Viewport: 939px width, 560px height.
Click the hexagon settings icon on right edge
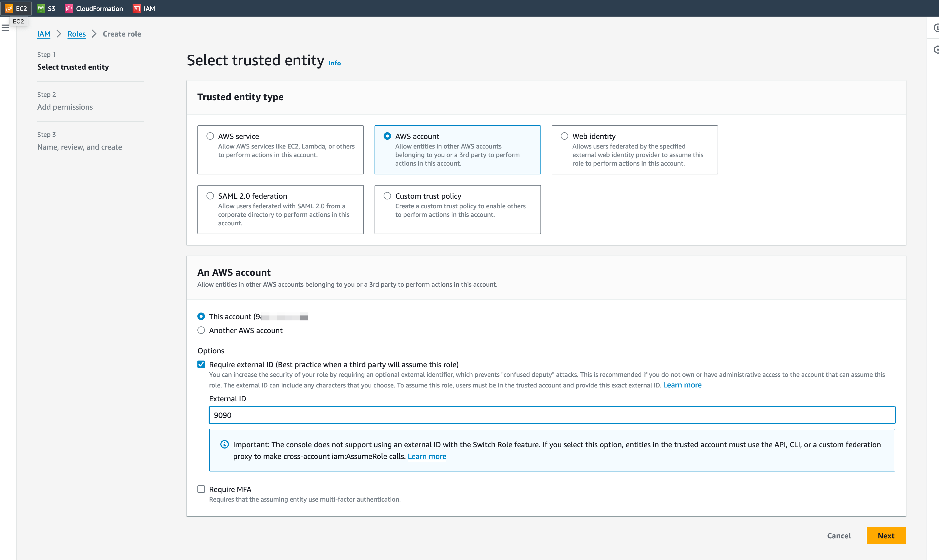coord(936,49)
